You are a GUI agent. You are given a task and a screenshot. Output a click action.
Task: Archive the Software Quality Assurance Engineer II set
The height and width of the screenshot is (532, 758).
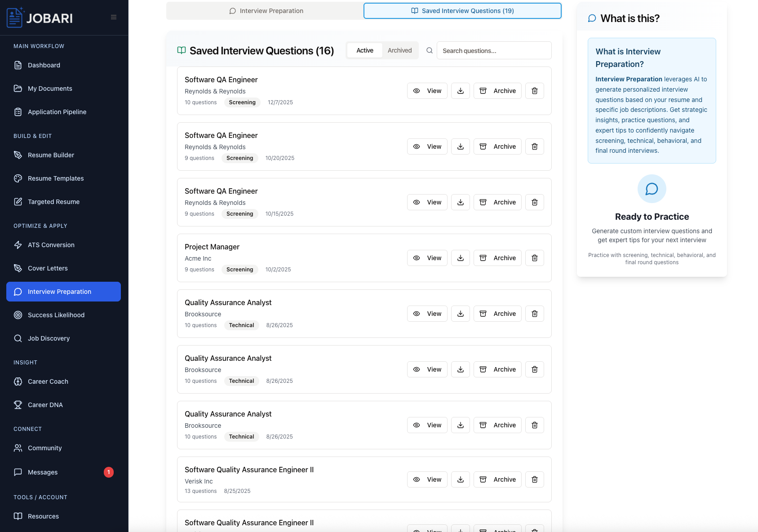point(497,479)
